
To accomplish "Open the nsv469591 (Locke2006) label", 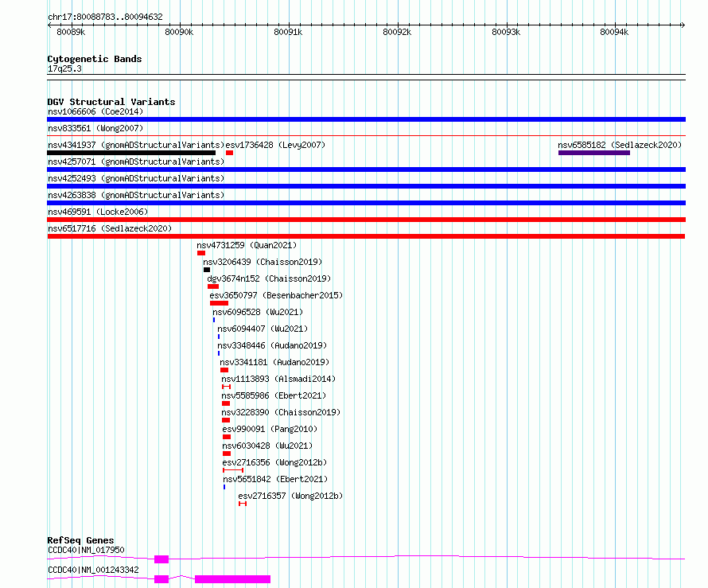I will pyautogui.click(x=98, y=212).
